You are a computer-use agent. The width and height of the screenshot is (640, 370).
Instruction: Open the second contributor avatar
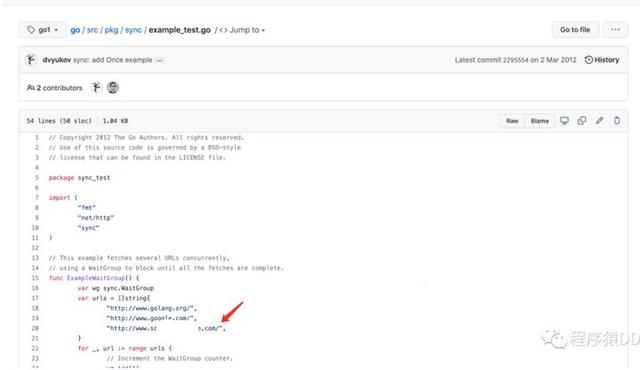113,87
